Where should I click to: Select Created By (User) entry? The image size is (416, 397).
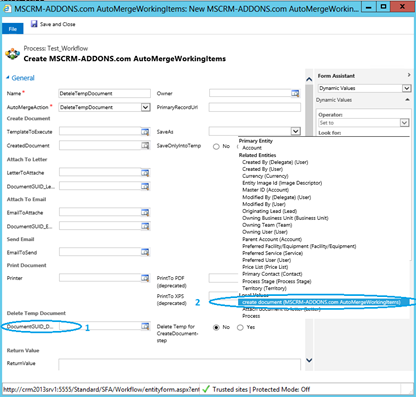coord(262,169)
